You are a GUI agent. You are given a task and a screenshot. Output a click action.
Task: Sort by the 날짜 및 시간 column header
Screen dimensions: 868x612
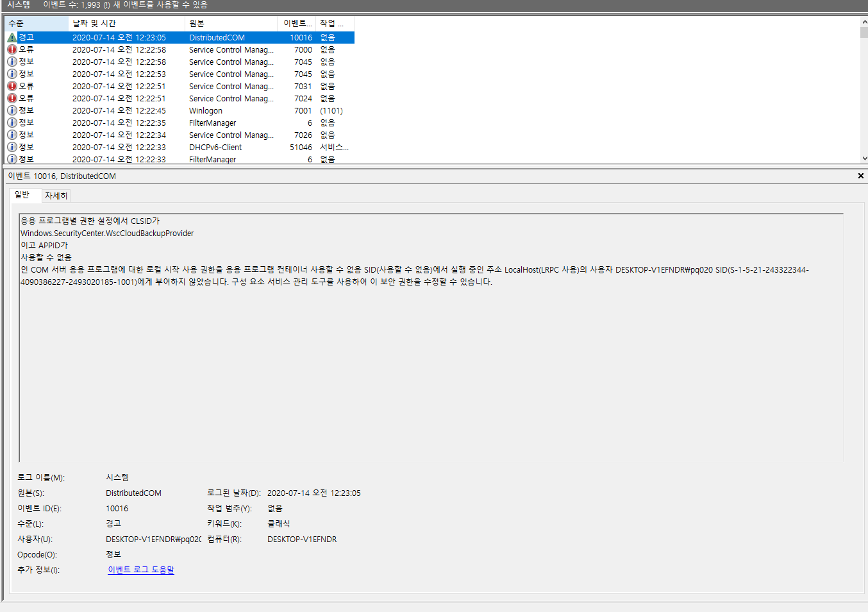[x=126, y=23]
